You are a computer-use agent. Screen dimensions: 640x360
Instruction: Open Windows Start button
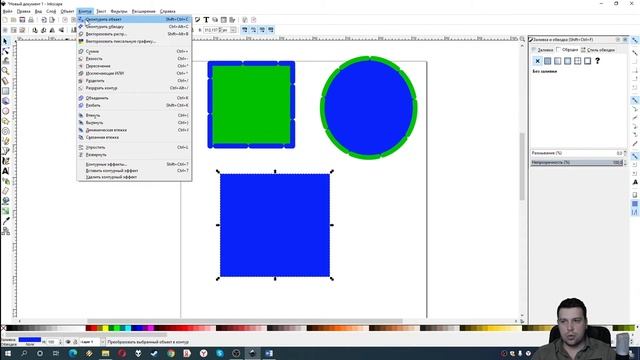tap(7, 353)
